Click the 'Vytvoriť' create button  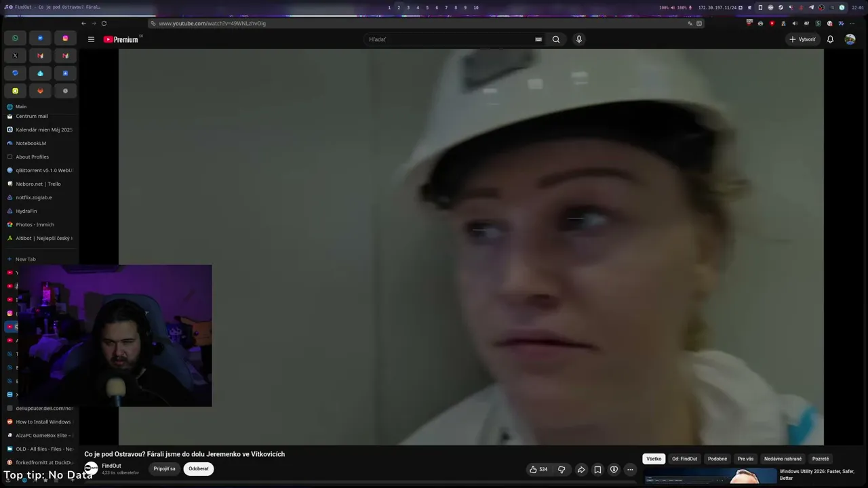(x=802, y=39)
